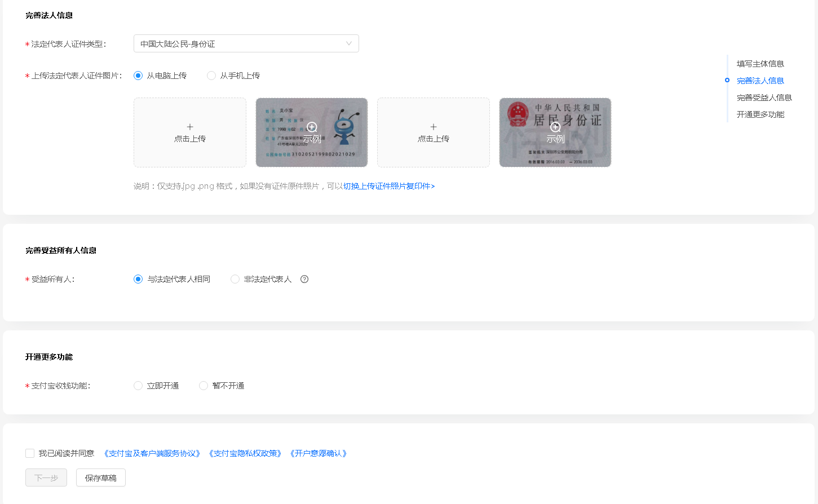Click the 下一步 button

(46, 478)
